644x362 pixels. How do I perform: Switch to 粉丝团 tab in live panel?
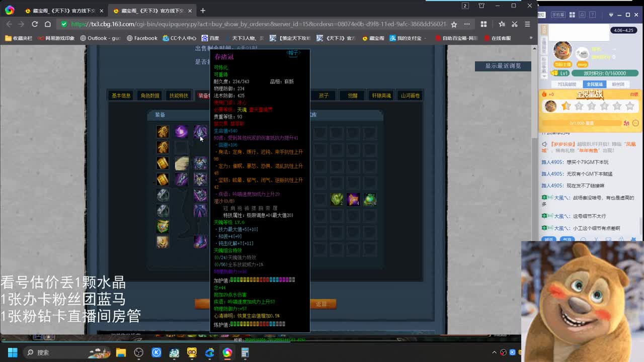pos(618,84)
